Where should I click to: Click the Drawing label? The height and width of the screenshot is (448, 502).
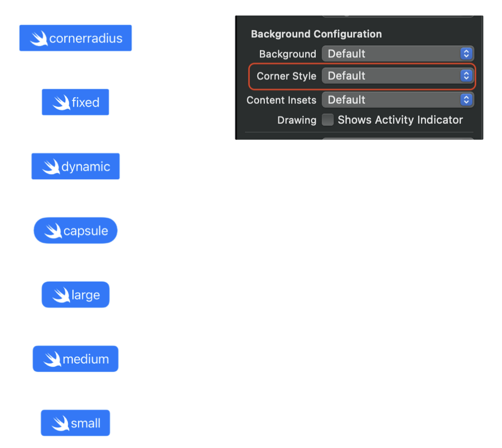[x=297, y=120]
